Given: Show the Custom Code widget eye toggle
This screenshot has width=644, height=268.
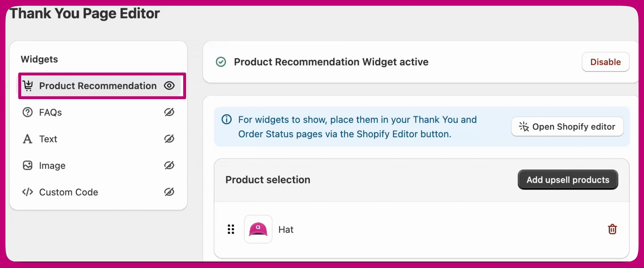Looking at the screenshot, I should [x=169, y=192].
